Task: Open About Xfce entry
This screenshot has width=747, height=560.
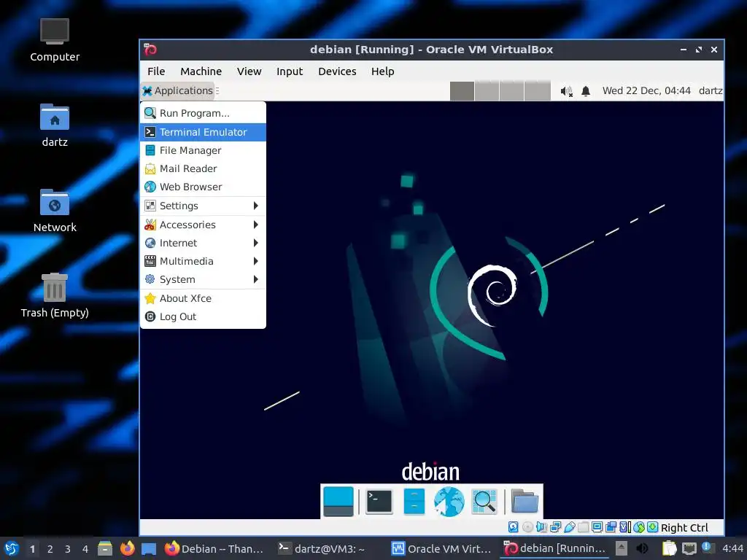Action: pos(203,298)
